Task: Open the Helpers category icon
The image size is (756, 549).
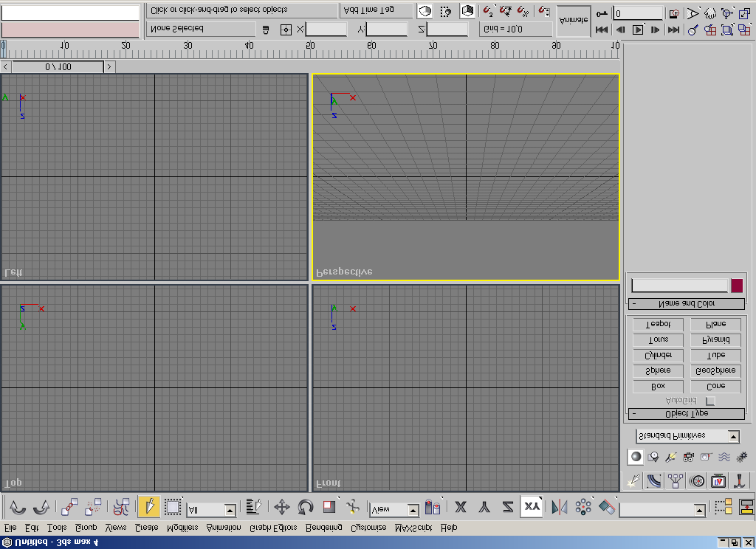Action: tap(706, 457)
